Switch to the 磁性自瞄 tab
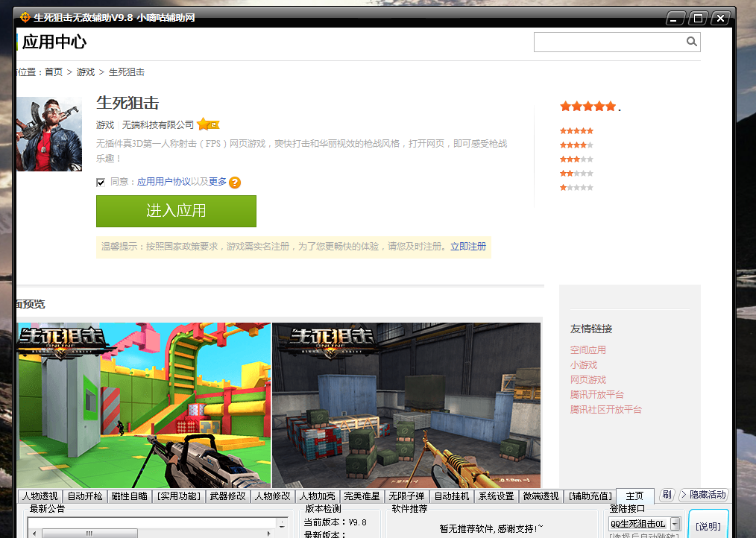Viewport: 756px width, 538px height. pyautogui.click(x=129, y=496)
